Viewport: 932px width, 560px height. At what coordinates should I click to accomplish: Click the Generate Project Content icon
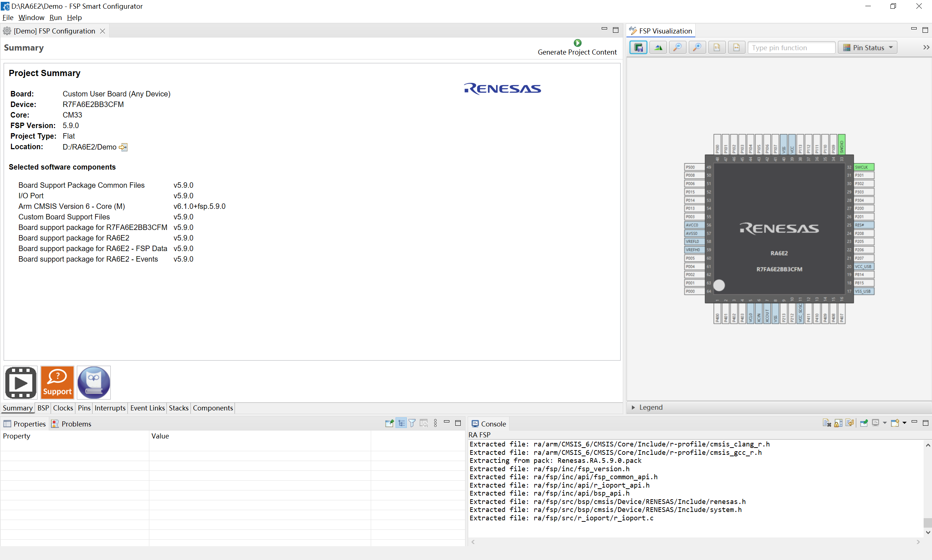(577, 43)
